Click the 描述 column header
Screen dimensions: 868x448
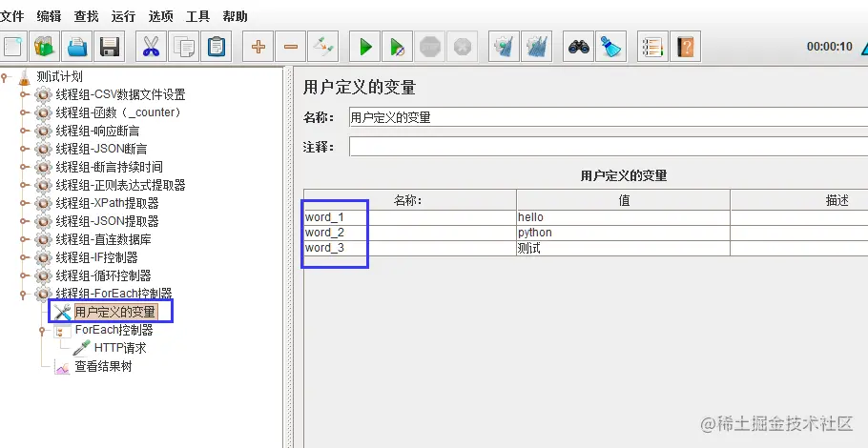click(x=799, y=200)
